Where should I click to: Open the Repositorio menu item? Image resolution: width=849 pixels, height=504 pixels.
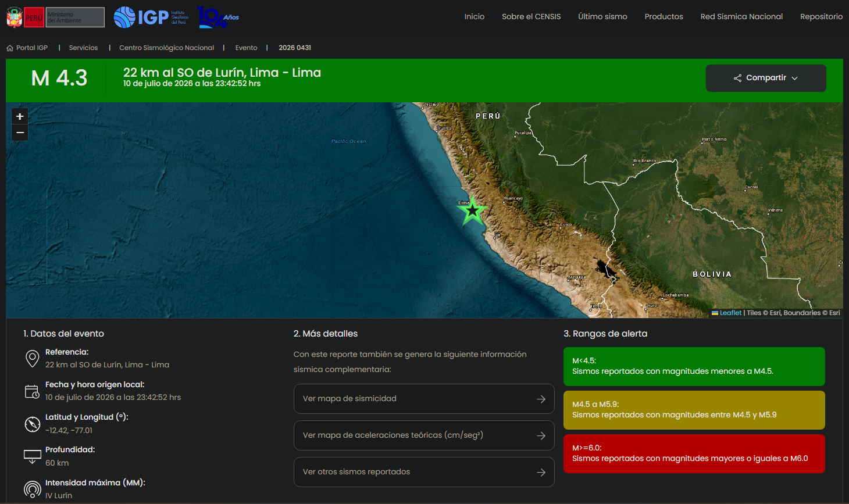821,17
